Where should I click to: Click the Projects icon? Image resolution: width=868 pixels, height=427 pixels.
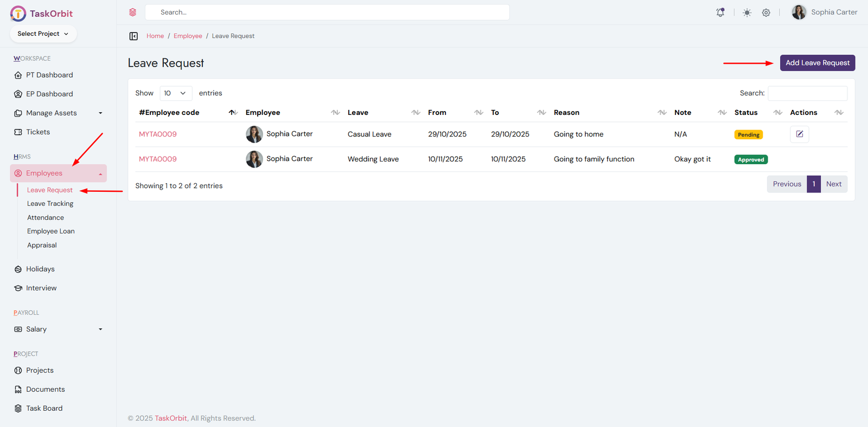[x=18, y=371]
